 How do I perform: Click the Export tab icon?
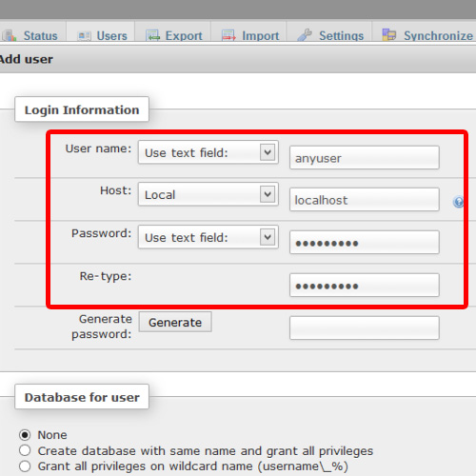pyautogui.click(x=152, y=35)
